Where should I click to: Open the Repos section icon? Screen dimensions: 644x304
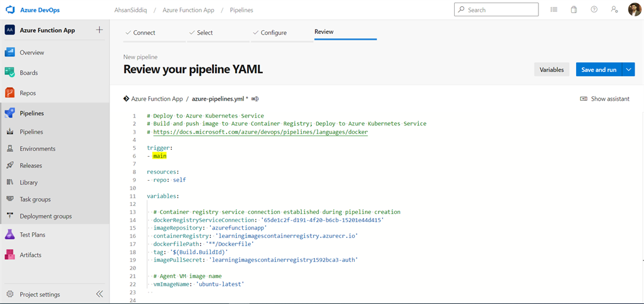pyautogui.click(x=10, y=93)
